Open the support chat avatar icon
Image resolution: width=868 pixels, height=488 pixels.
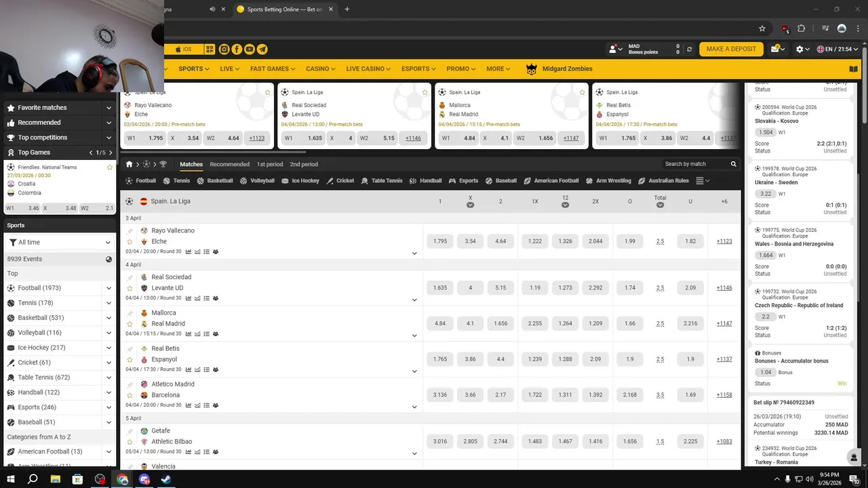854,457
